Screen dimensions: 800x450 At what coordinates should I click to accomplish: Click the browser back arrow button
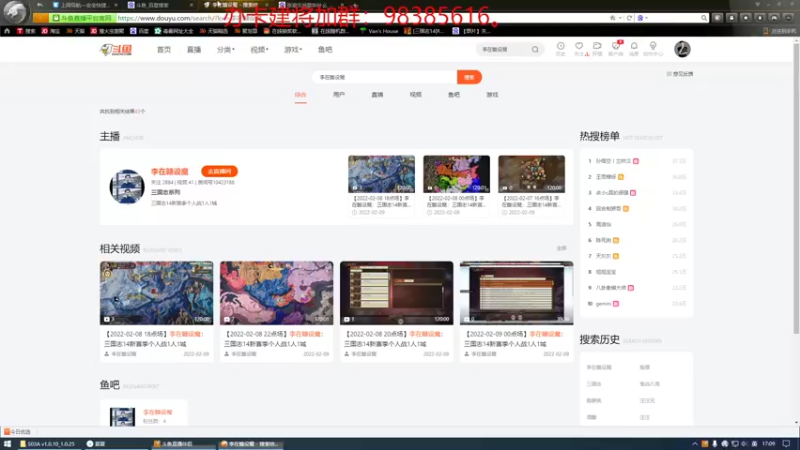pyautogui.click(x=39, y=5)
